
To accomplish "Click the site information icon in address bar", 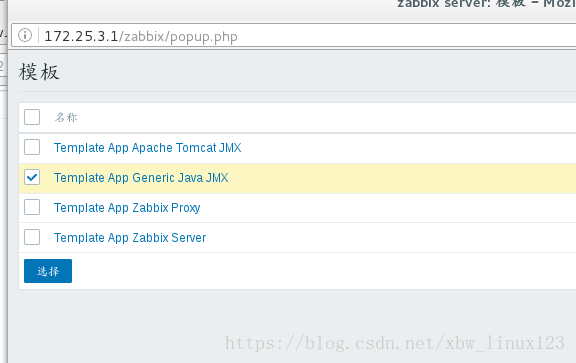I will coord(25,36).
